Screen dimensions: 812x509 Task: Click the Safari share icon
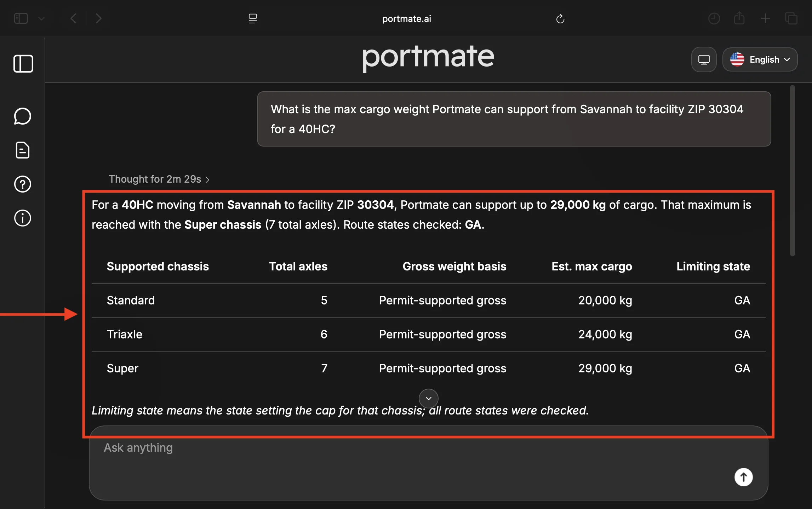(x=739, y=18)
